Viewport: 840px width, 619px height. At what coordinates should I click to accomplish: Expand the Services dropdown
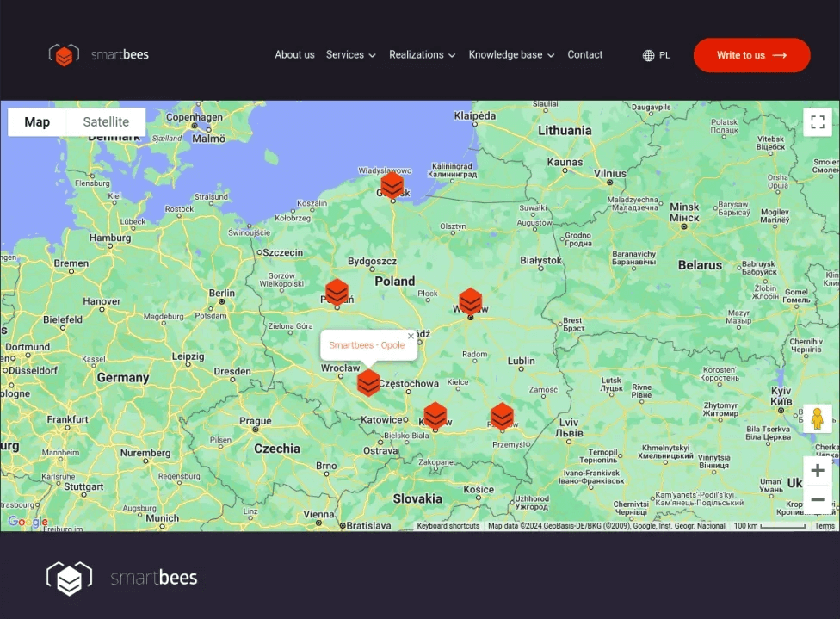(x=350, y=54)
